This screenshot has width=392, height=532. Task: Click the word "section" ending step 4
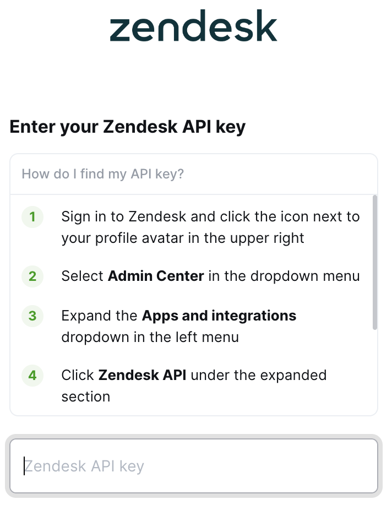(85, 397)
